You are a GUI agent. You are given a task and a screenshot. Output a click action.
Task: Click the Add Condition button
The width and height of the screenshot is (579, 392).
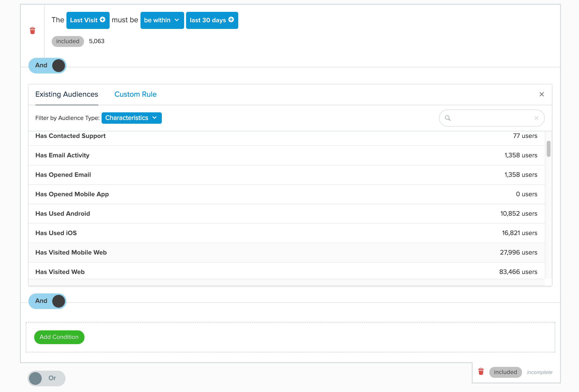[59, 337]
